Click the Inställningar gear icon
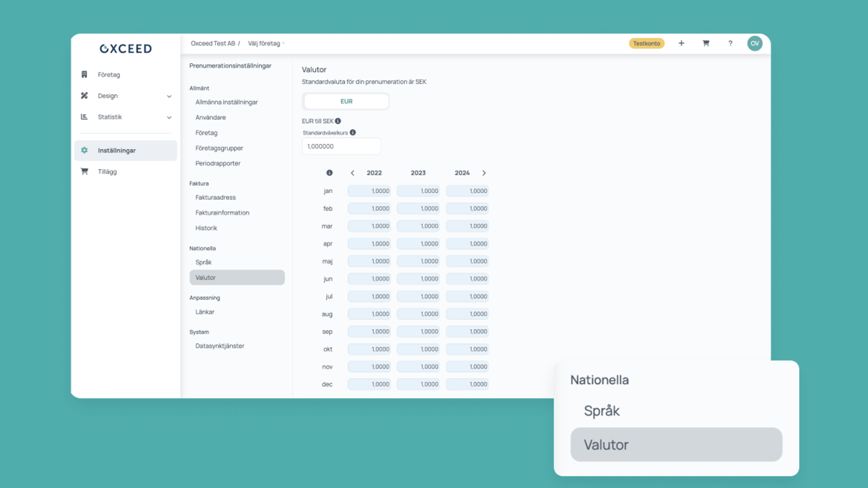 coord(84,150)
